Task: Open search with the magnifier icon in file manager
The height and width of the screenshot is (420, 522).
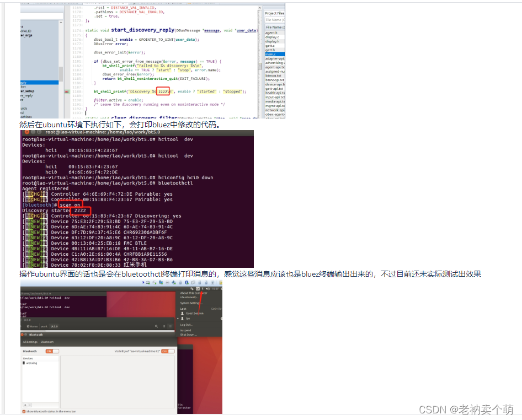Action: tap(156, 325)
